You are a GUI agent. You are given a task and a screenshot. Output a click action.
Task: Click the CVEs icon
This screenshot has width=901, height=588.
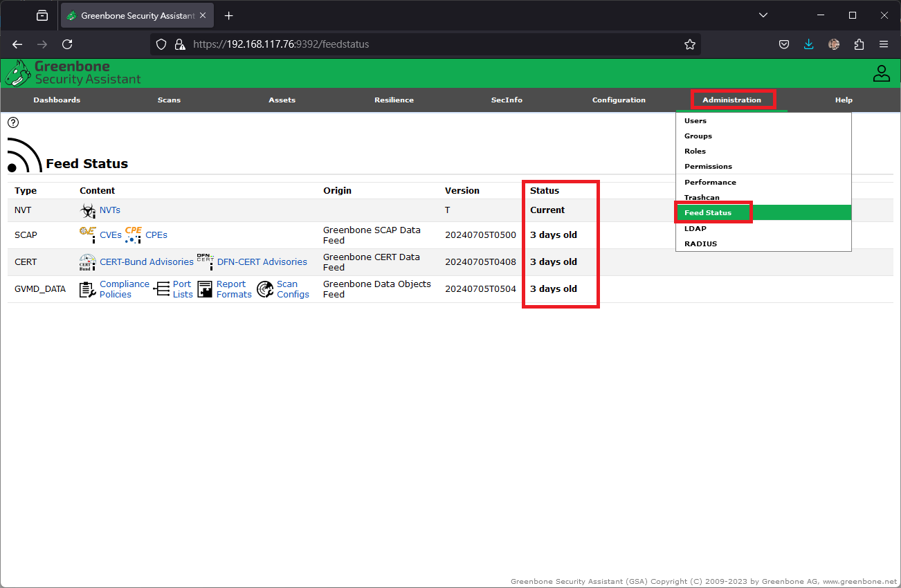(x=88, y=235)
